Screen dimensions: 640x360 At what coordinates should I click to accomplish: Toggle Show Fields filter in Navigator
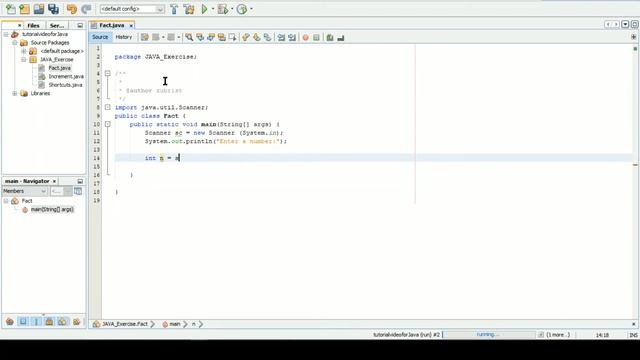(23, 322)
